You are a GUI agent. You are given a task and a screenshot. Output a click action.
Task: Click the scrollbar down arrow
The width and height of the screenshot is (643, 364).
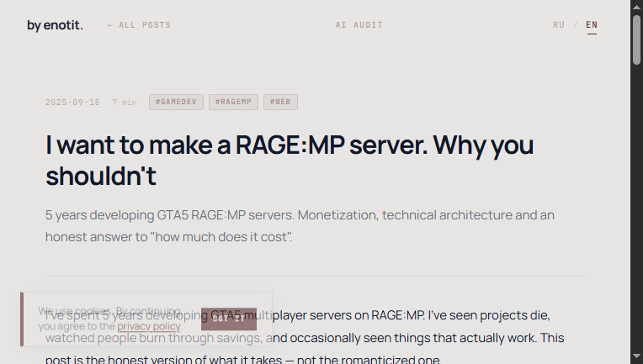point(636,358)
